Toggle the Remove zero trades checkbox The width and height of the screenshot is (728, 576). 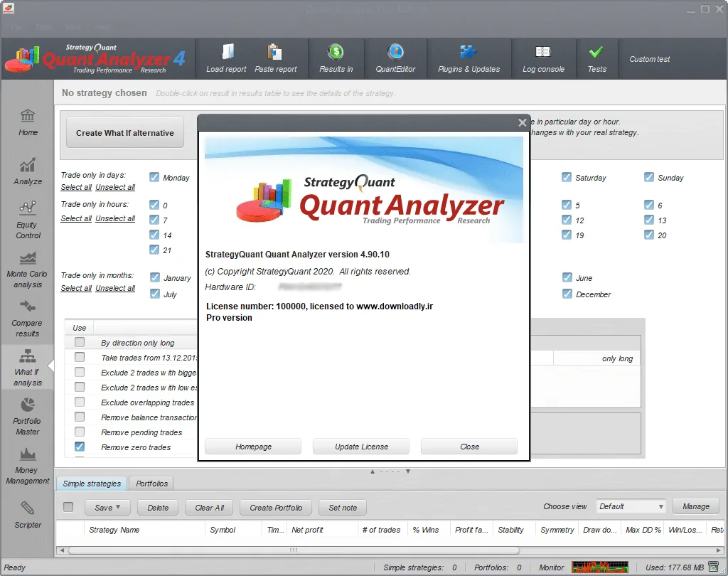point(80,447)
